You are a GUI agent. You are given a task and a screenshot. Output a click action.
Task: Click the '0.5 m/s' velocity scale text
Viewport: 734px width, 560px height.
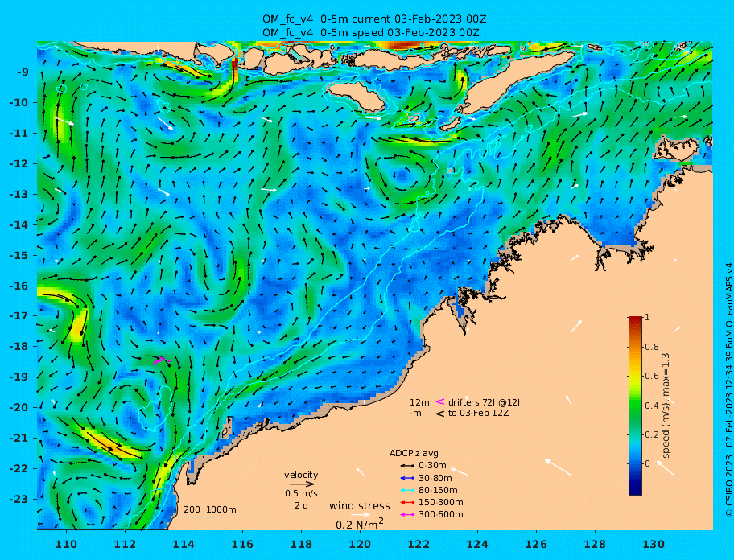coord(301,493)
